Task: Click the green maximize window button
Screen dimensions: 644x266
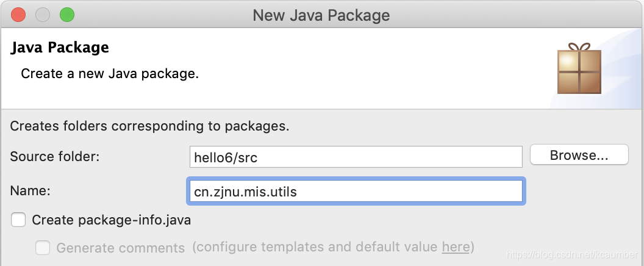Action: [66, 15]
